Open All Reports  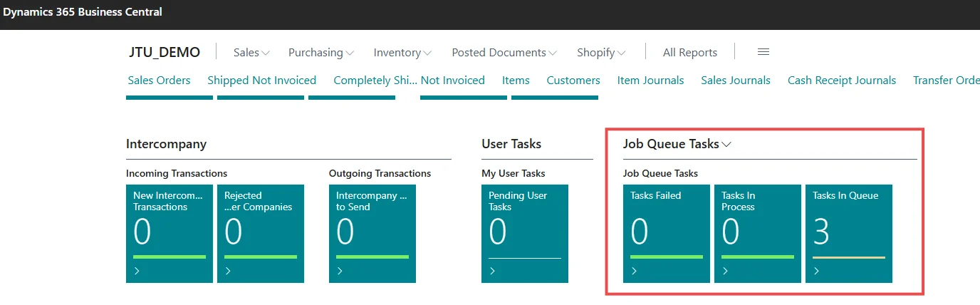[x=689, y=53]
